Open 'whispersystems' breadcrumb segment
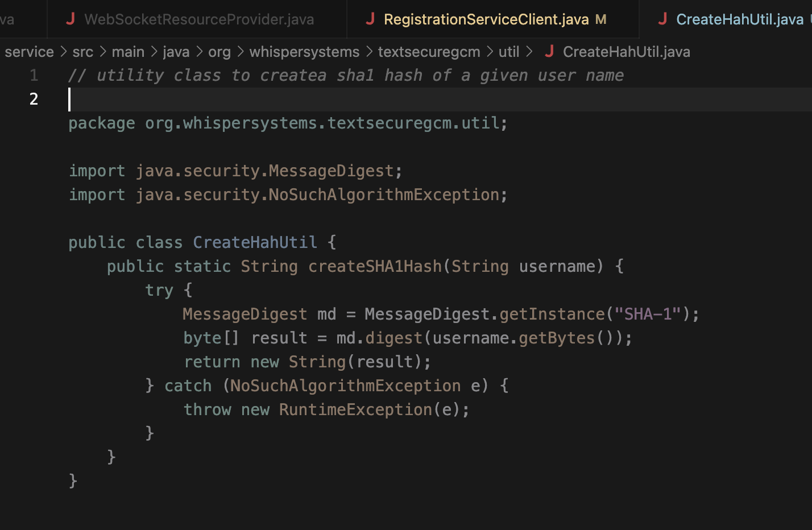 point(304,52)
